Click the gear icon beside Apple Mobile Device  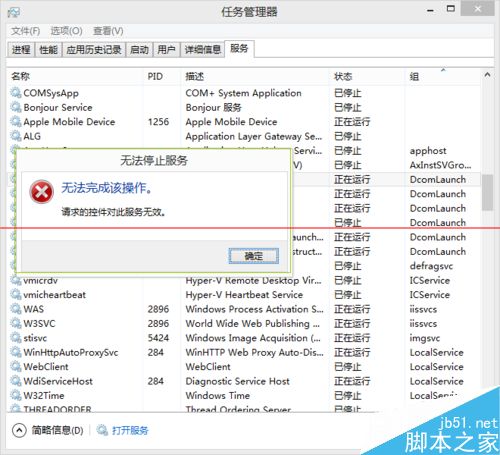[16, 121]
